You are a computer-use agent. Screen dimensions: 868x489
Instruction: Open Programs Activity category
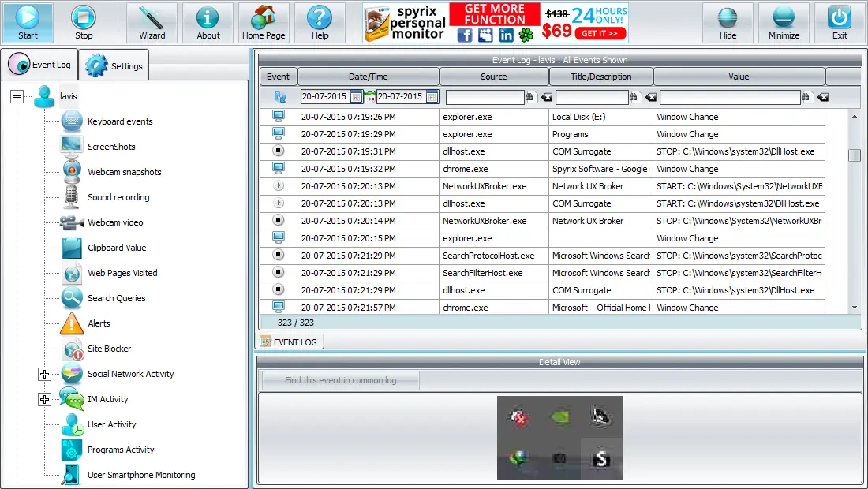tap(121, 450)
